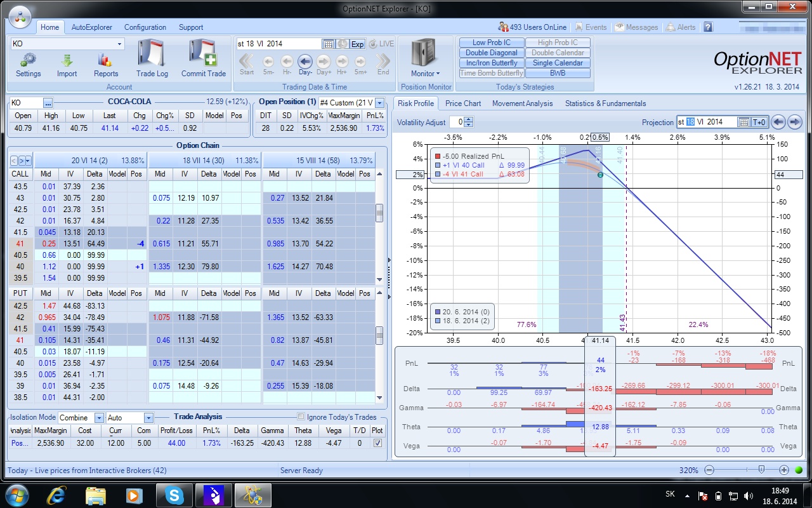Switch to the Price Chart tab
812x508 pixels.
[x=463, y=104]
